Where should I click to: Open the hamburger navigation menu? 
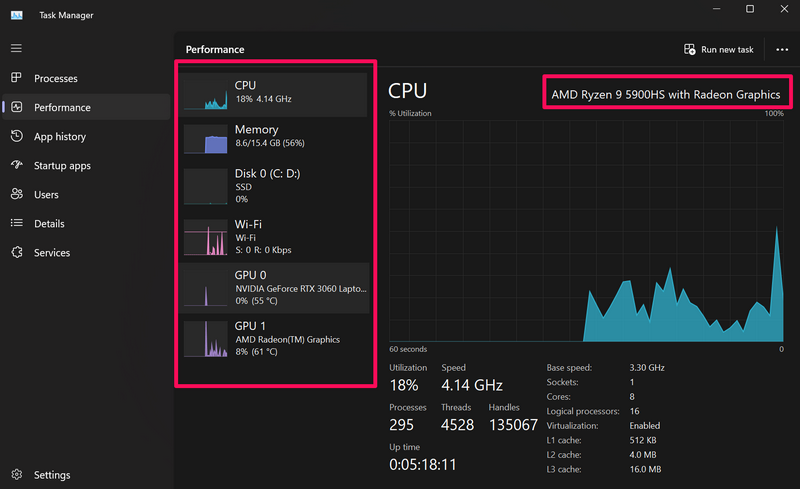(x=16, y=48)
